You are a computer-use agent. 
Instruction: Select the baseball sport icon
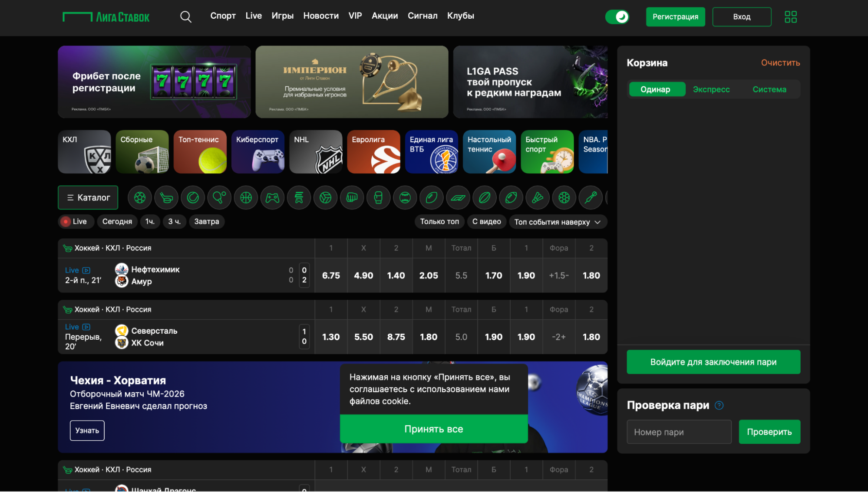pyautogui.click(x=405, y=198)
